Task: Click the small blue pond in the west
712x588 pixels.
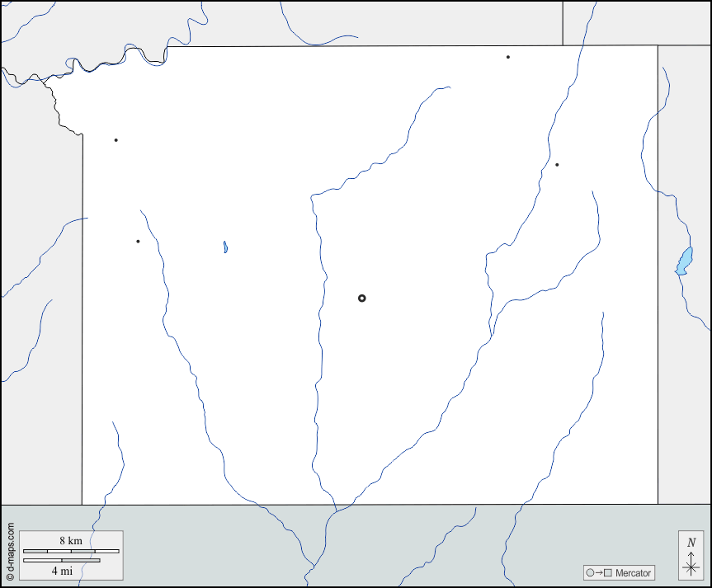Action: 225,247
